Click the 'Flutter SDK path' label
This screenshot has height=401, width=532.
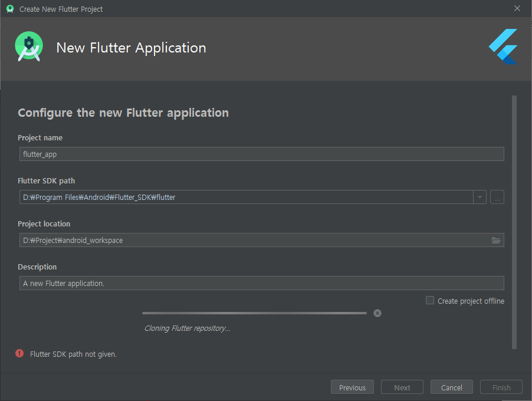pos(46,181)
